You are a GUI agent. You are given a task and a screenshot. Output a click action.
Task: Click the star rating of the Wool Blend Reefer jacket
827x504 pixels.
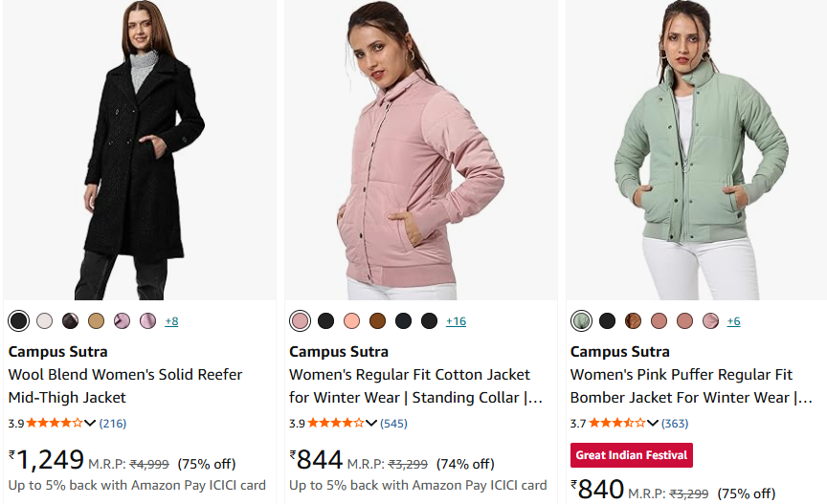(55, 423)
